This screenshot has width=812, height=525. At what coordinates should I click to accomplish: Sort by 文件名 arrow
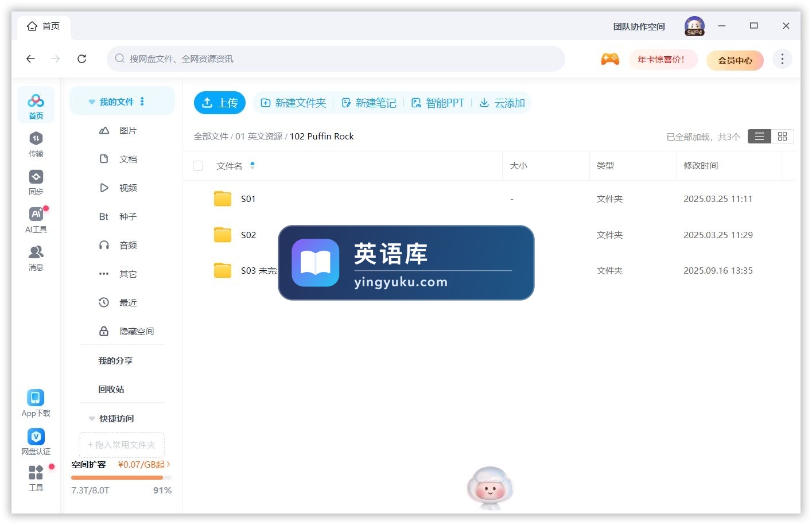point(252,166)
